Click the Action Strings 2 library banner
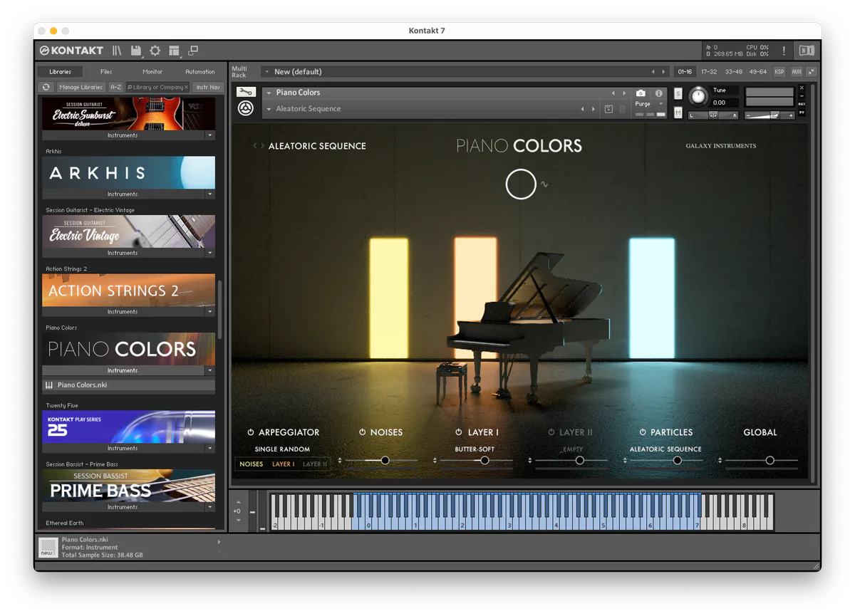This screenshot has width=855, height=616. pyautogui.click(x=128, y=291)
